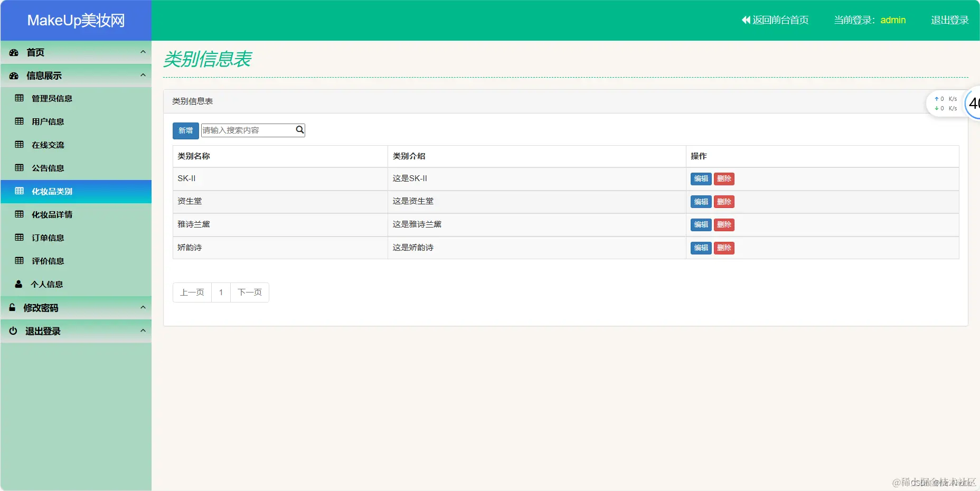Delete the SK-II category row
The height and width of the screenshot is (491, 980).
click(724, 179)
